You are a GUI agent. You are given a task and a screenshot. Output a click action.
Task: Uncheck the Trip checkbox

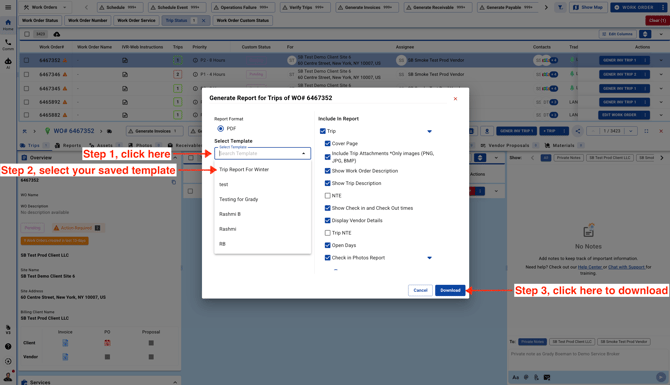click(x=323, y=131)
